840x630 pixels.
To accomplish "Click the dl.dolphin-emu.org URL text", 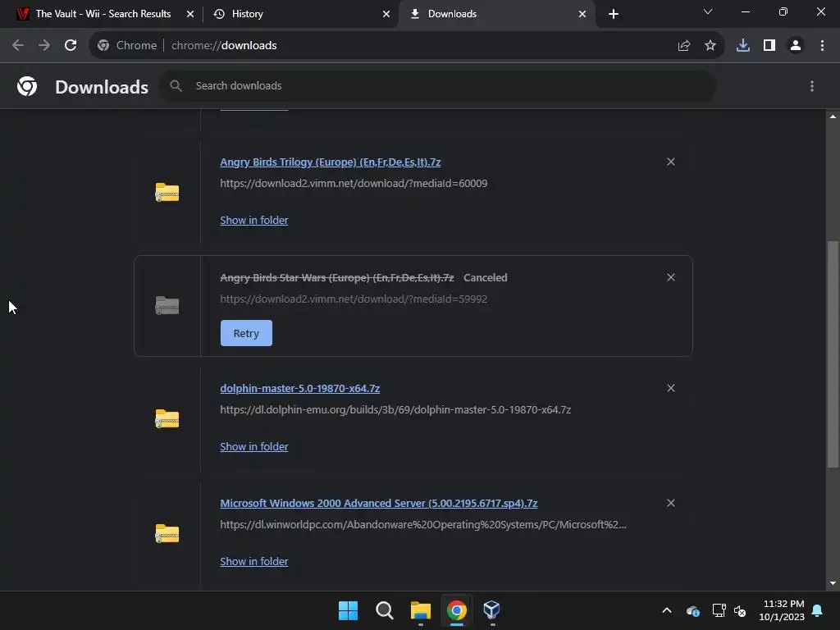I will (395, 410).
